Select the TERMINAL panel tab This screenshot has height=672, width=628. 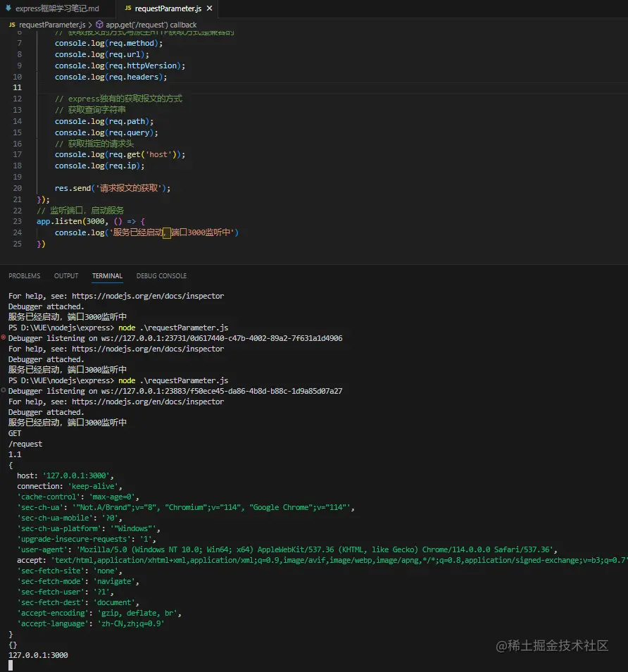(x=107, y=276)
